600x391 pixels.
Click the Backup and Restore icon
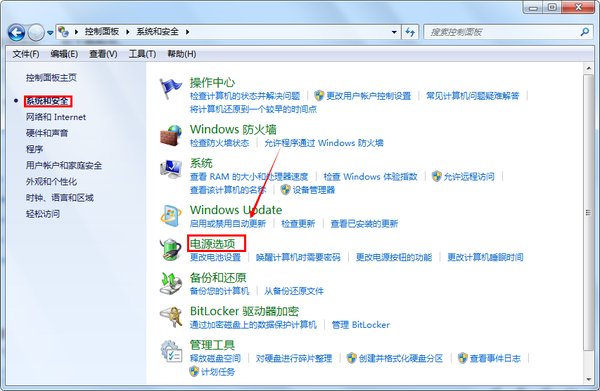click(171, 283)
